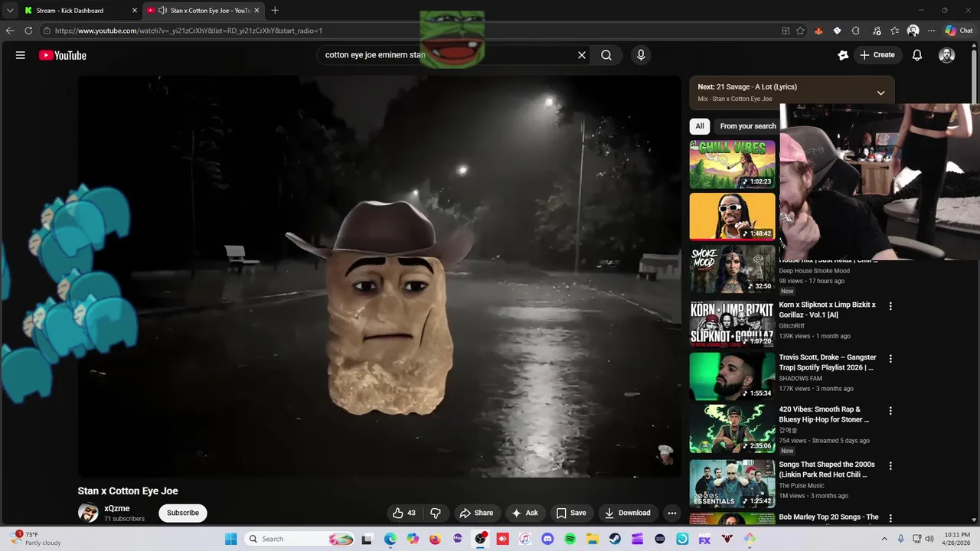Viewport: 980px width, 551px height.
Task: Open YouTube notifications bell
Action: (917, 55)
